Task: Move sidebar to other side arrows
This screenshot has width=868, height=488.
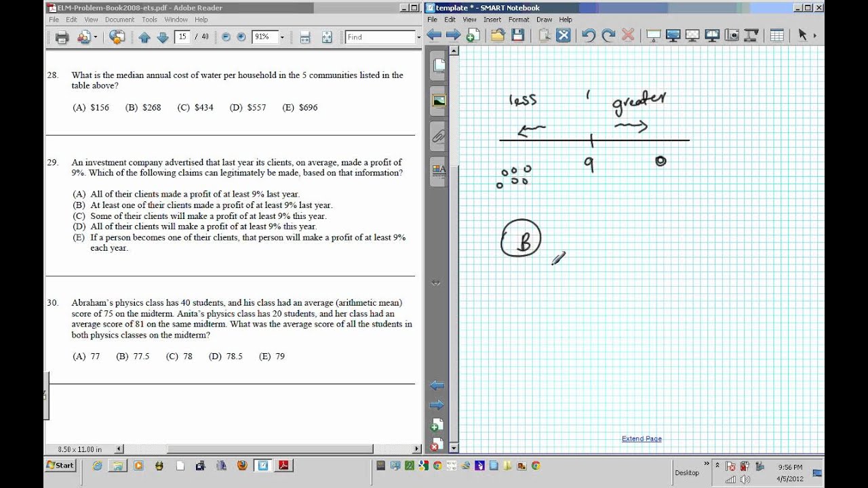Action: pos(436,283)
